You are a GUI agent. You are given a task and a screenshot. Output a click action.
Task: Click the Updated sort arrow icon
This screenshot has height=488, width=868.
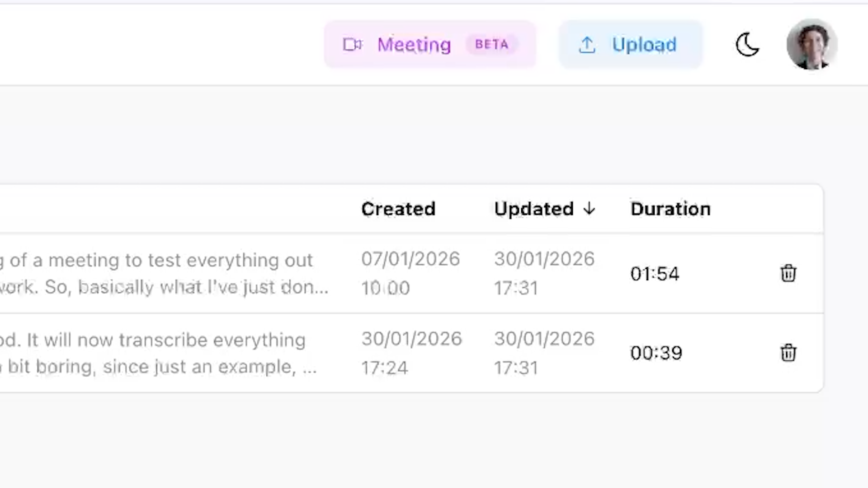point(589,209)
